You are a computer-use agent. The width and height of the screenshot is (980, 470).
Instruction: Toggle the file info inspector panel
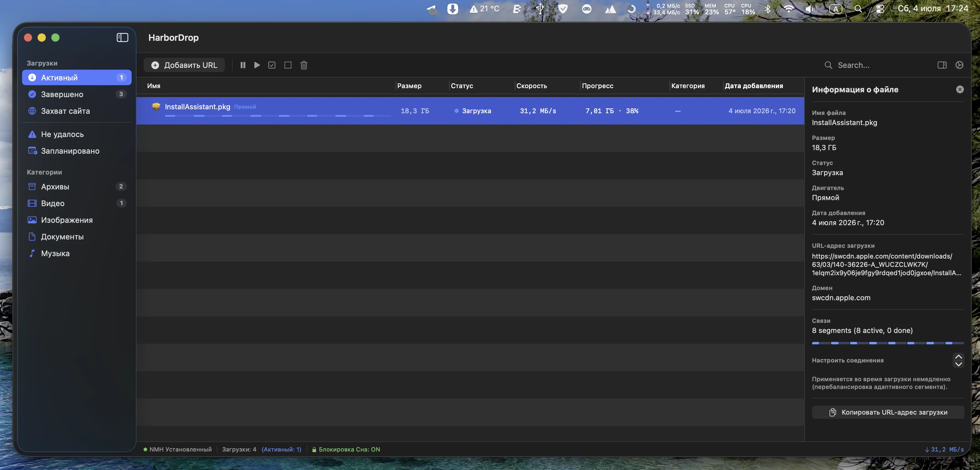pyautogui.click(x=942, y=65)
